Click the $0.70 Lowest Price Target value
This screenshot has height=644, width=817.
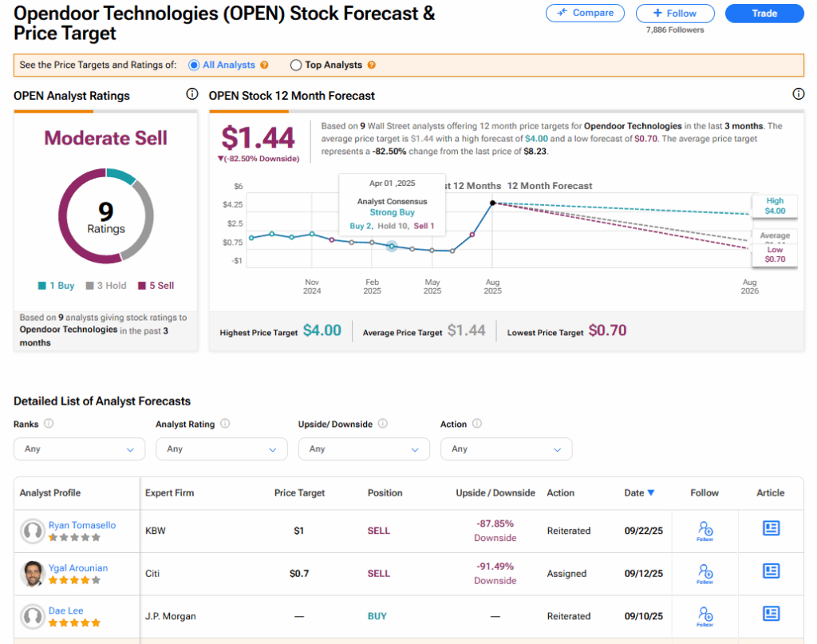point(607,330)
